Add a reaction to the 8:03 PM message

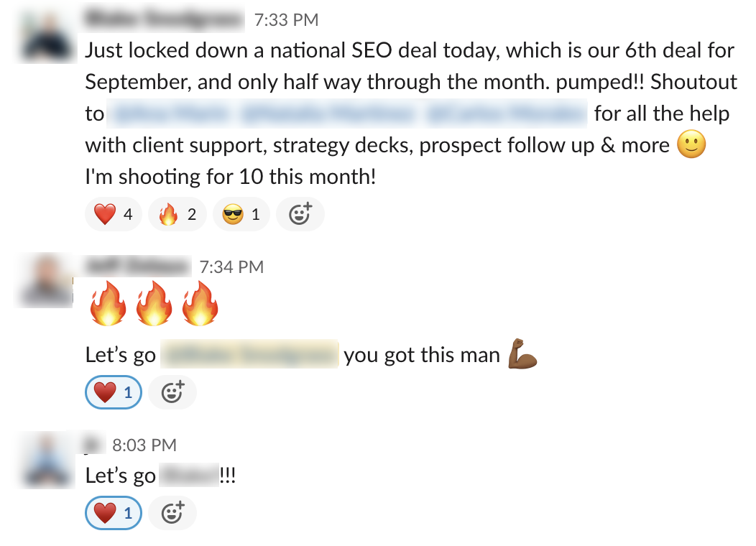coord(172,514)
